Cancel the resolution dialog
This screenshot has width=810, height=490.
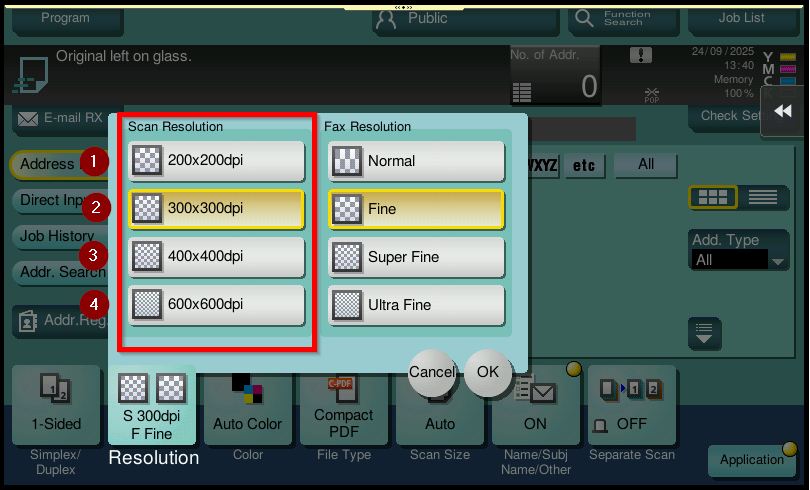432,372
